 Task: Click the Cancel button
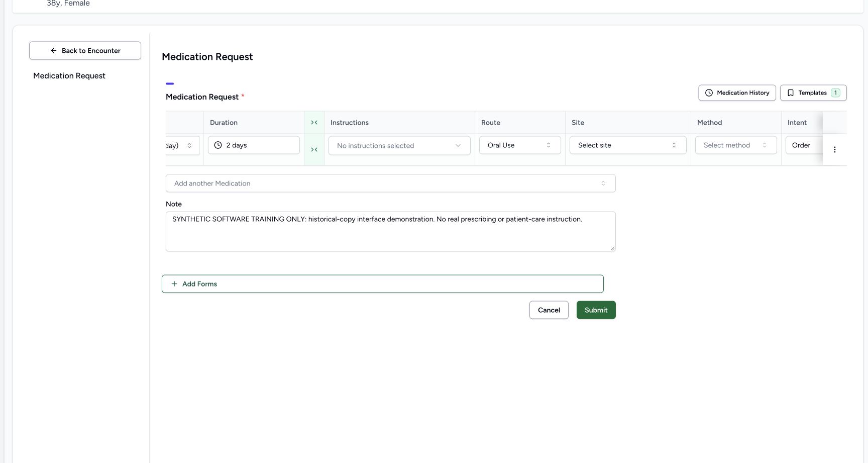tap(549, 310)
